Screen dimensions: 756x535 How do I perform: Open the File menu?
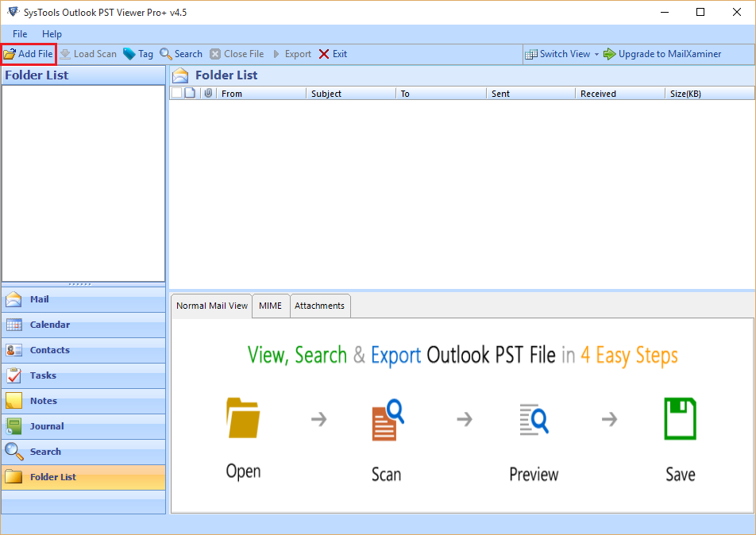[x=20, y=34]
